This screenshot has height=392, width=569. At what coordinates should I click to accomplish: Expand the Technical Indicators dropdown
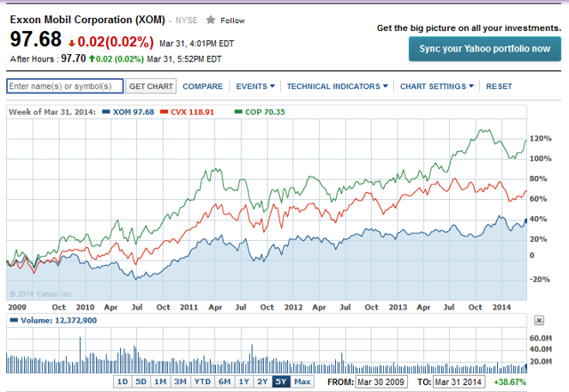click(x=337, y=86)
